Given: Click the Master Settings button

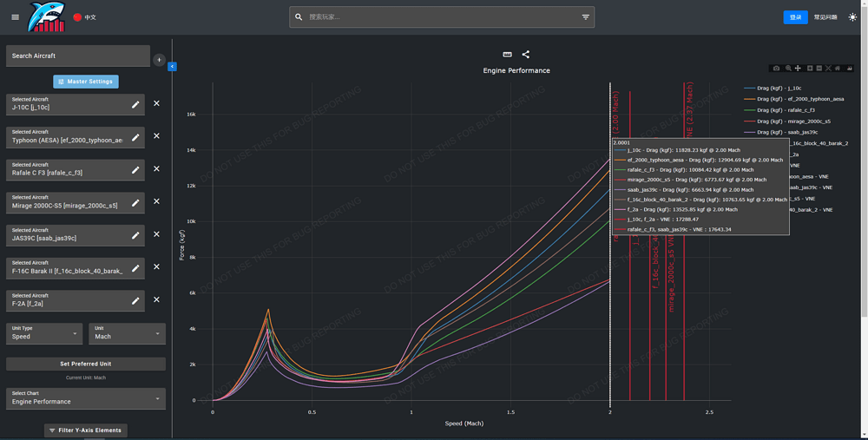Looking at the screenshot, I should coord(86,82).
